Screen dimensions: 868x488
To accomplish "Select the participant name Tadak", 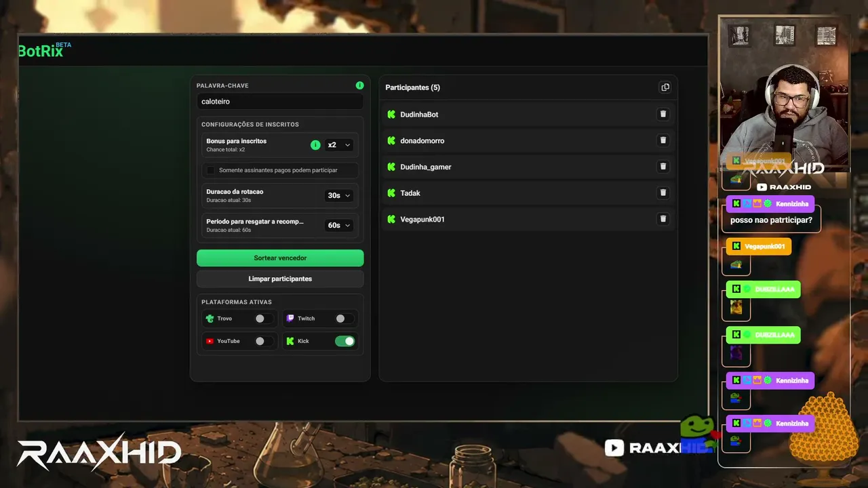I will [410, 193].
